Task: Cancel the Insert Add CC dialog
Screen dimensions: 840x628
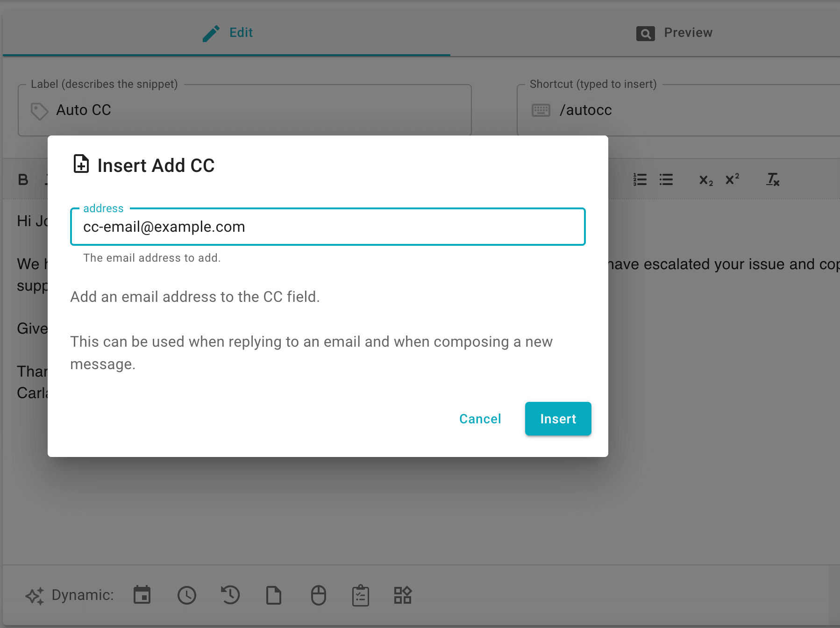Action: coord(480,419)
